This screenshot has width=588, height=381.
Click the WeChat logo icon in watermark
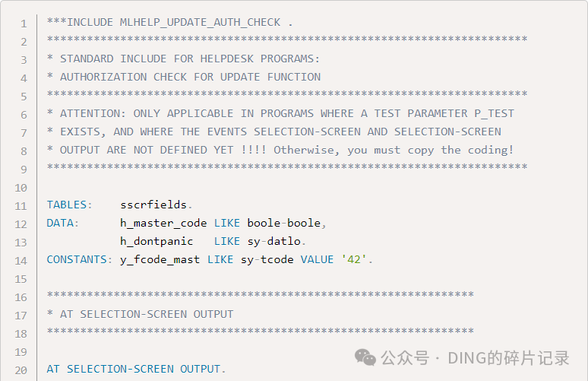365,357
